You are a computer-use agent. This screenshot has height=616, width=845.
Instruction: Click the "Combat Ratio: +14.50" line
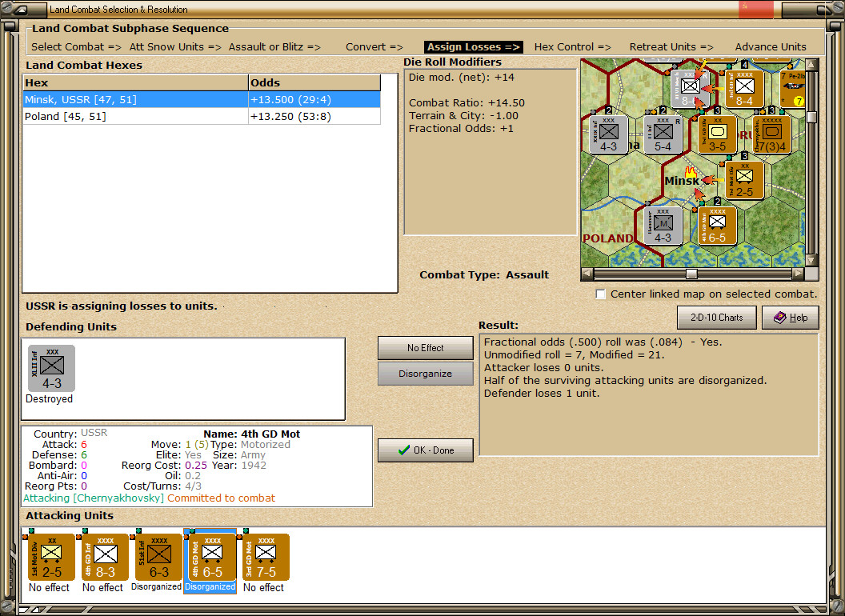click(467, 103)
